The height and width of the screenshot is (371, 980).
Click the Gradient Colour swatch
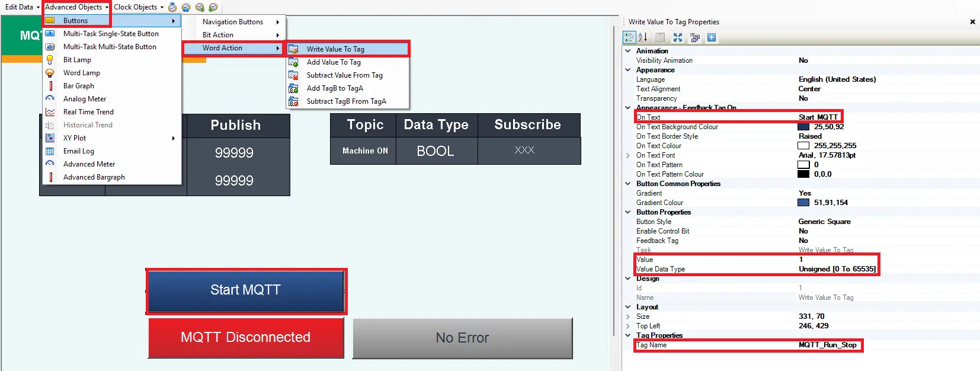[x=803, y=203]
